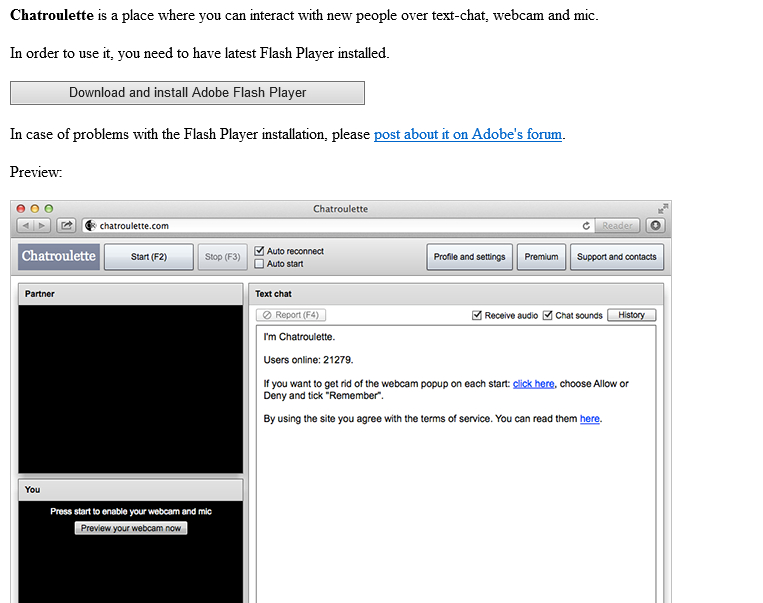
Task: Click the 'Preview:' label text
Action: pyautogui.click(x=36, y=172)
